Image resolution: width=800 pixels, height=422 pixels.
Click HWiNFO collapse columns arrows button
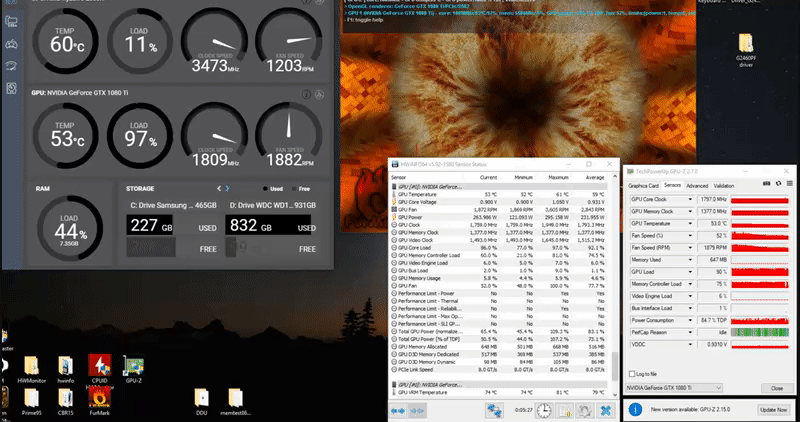[x=416, y=410]
